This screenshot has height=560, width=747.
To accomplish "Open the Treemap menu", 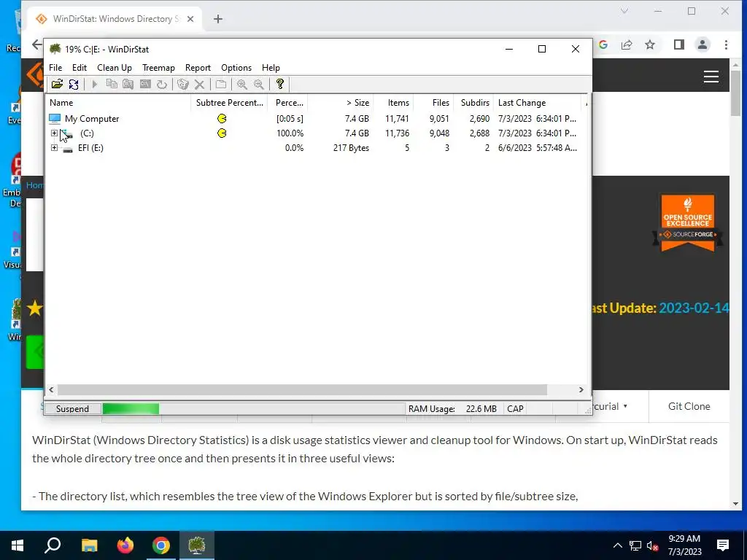I will 158,68.
